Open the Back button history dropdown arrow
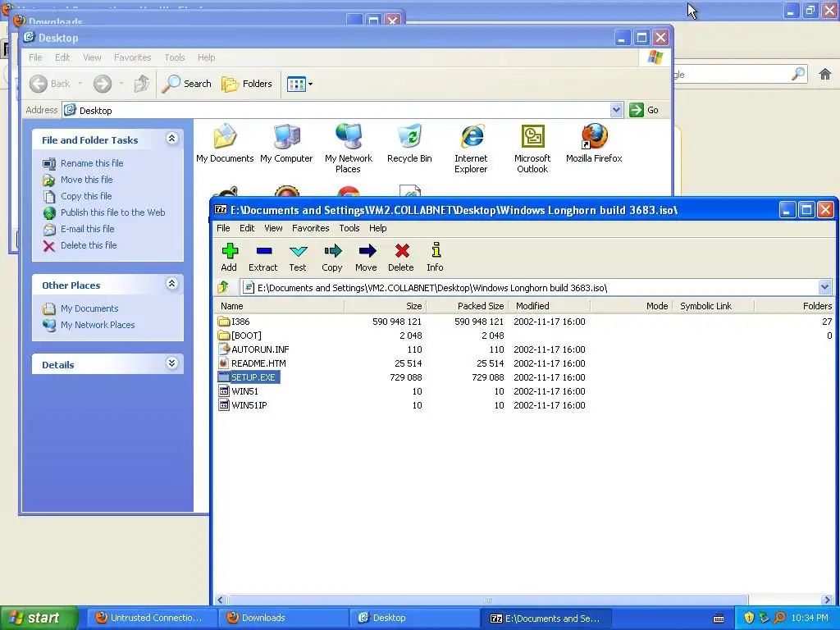 (80, 84)
